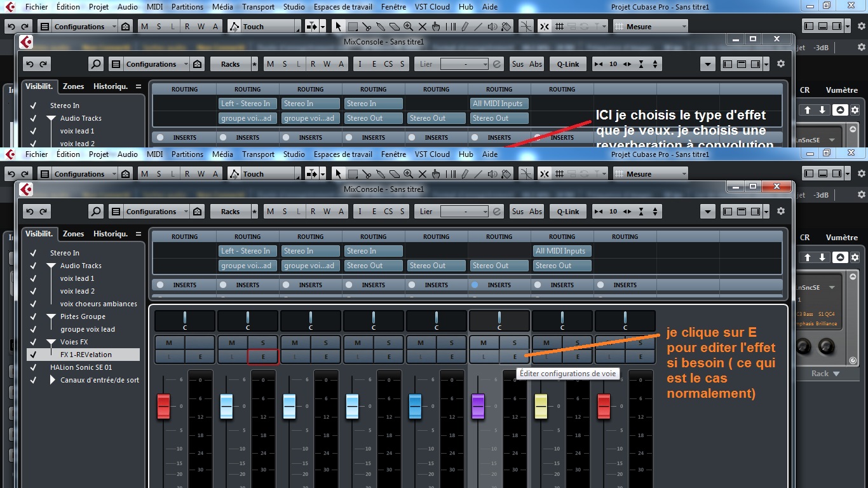Select the Mute X tool in lower project toolbar
Viewport: 868px width, 488px height.
(x=423, y=174)
